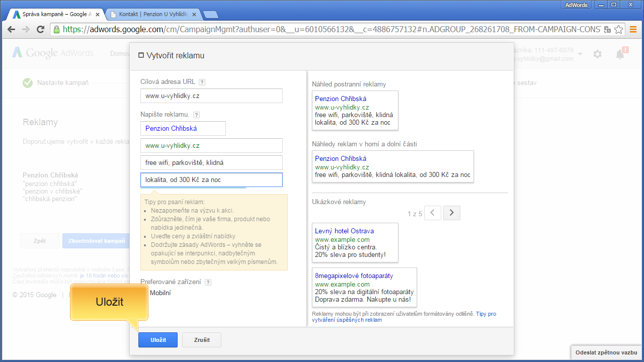The height and width of the screenshot is (362, 644).
Task: Click Odeslat zpětnou vazbu feedback button
Action: tap(606, 352)
